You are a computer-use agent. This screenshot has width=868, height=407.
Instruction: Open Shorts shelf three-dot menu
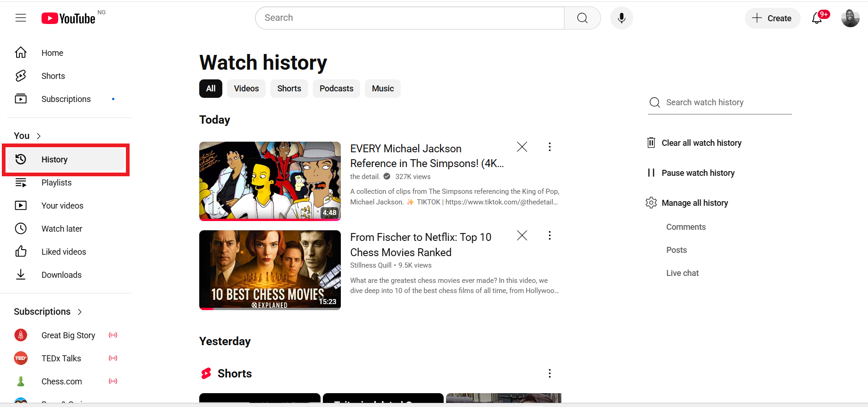pos(549,373)
